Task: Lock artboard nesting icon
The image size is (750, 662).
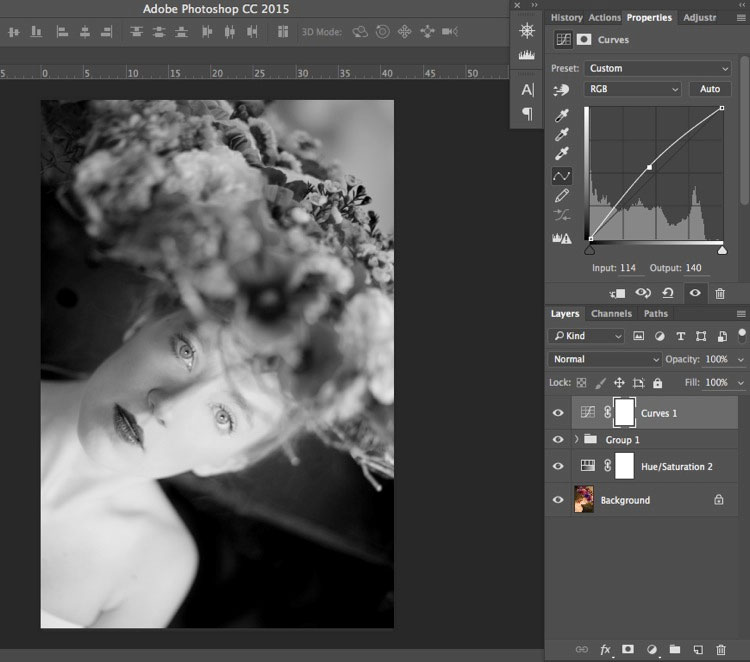Action: click(x=639, y=383)
